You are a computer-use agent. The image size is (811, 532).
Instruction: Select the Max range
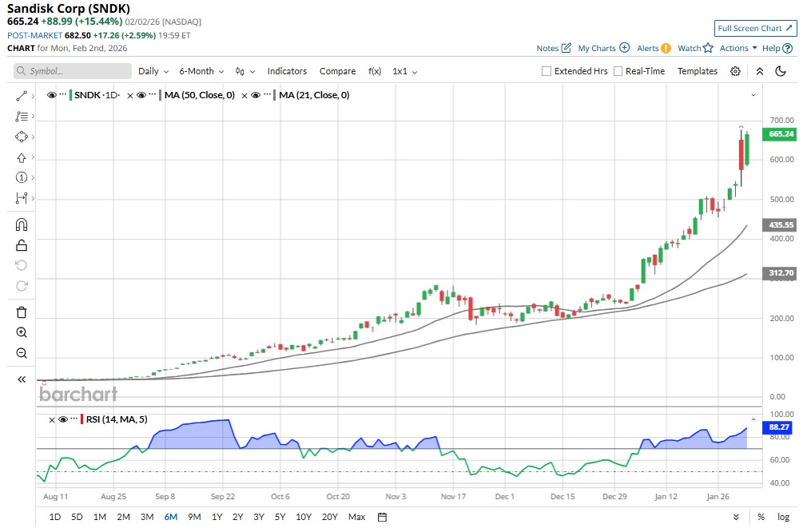click(357, 517)
